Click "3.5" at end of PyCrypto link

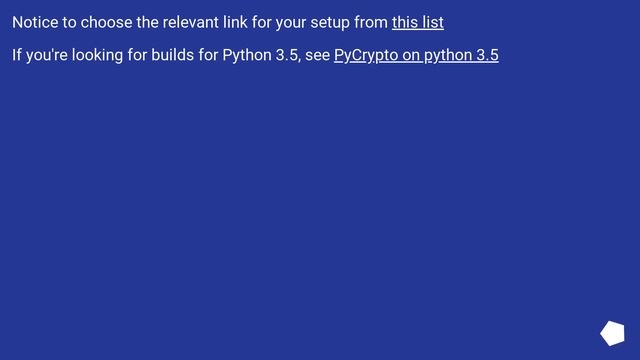coord(487,55)
